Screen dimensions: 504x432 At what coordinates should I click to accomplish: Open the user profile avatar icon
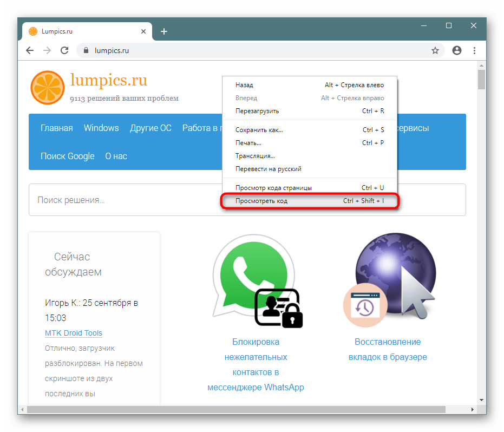click(457, 50)
